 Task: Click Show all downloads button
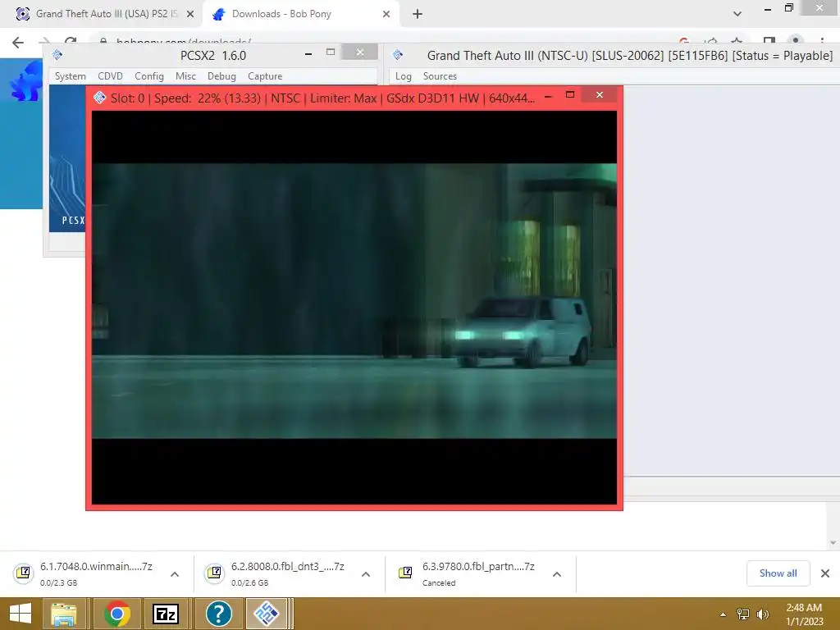click(x=778, y=573)
